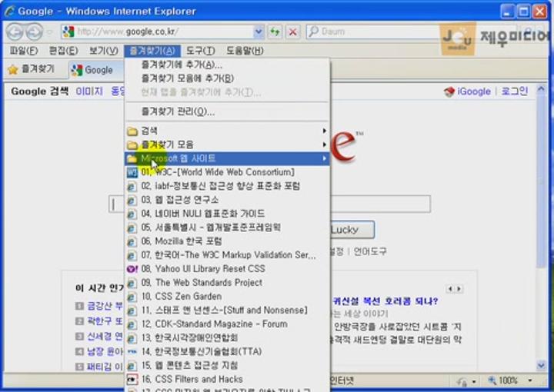Click the browser Forward arrow button
The height and width of the screenshot is (392, 554).
pos(34,32)
